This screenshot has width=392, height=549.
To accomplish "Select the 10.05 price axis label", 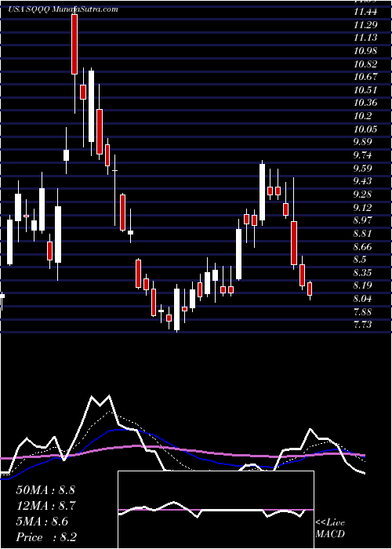I will click(365, 129).
